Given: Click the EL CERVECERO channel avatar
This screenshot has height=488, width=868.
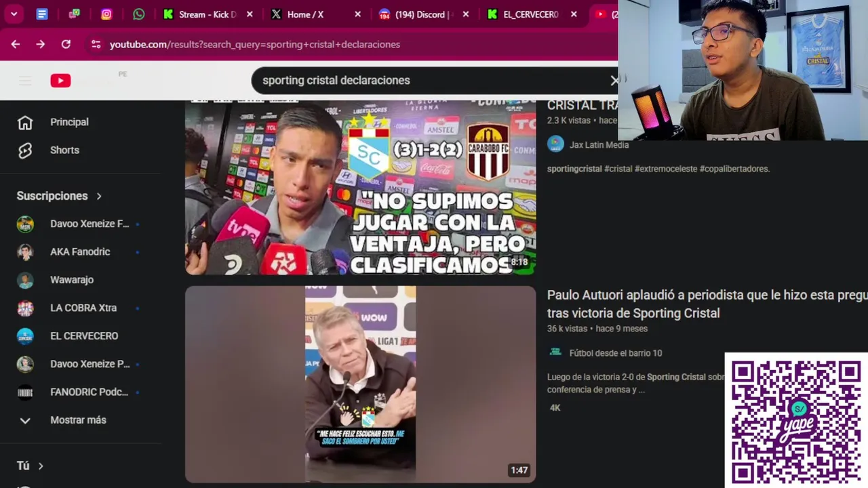Looking at the screenshot, I should [x=25, y=335].
